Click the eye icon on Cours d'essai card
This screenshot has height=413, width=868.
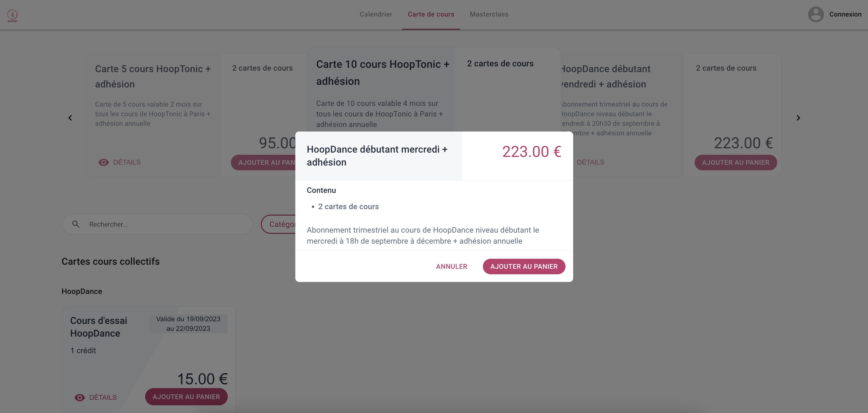[80, 397]
